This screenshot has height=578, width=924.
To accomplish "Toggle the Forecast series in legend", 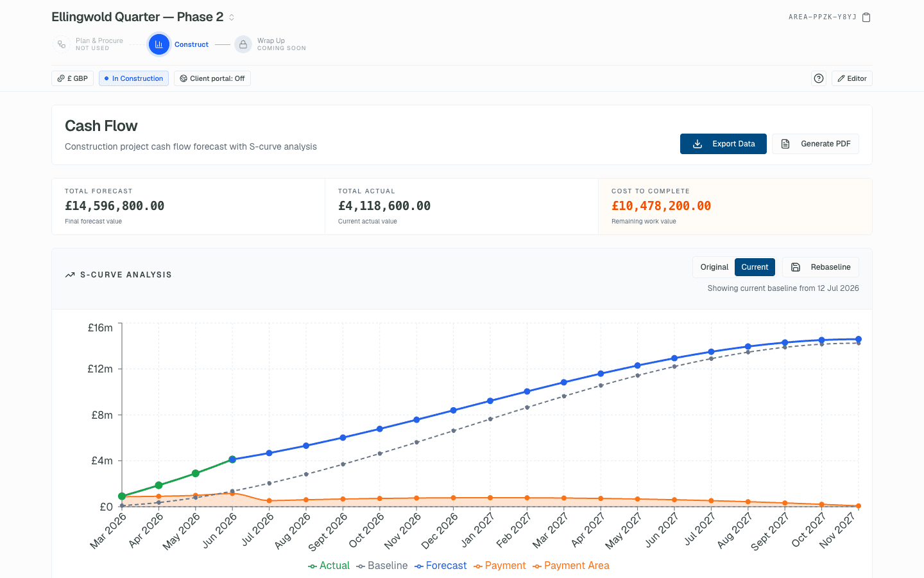I will click(x=441, y=566).
